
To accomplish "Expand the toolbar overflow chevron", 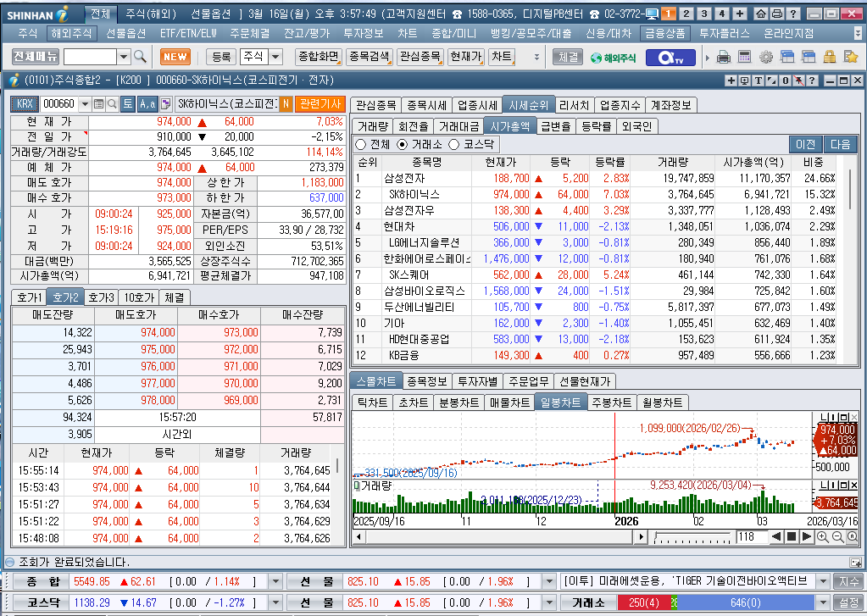I will pos(536,57).
